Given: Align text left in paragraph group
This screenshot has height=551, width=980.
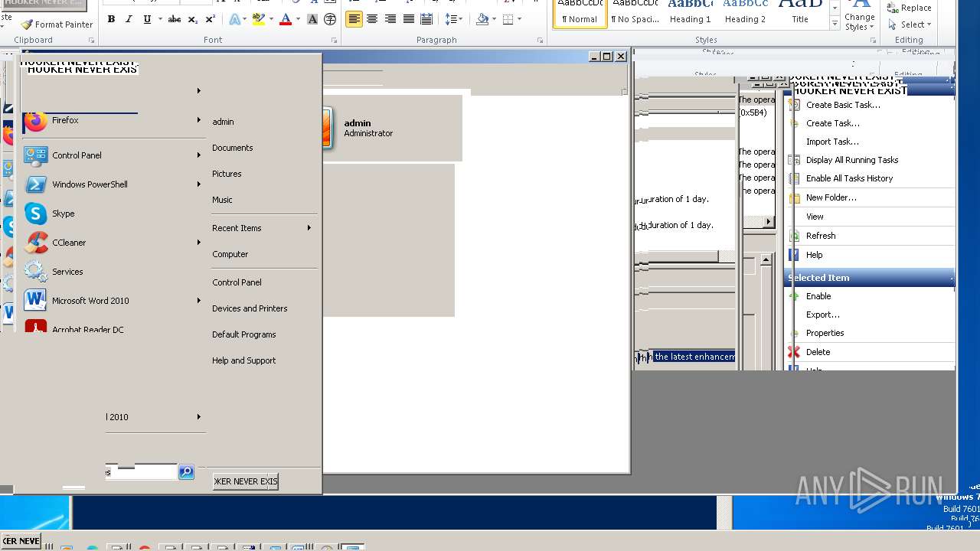Looking at the screenshot, I should point(354,19).
